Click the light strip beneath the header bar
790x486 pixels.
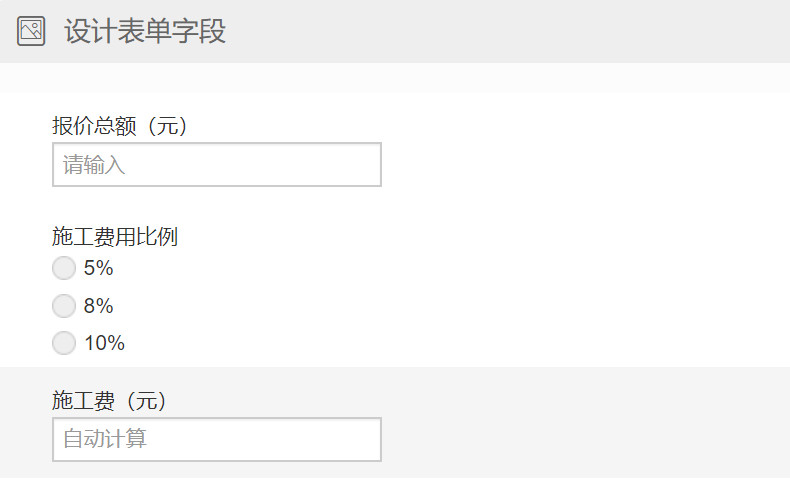(x=395, y=78)
